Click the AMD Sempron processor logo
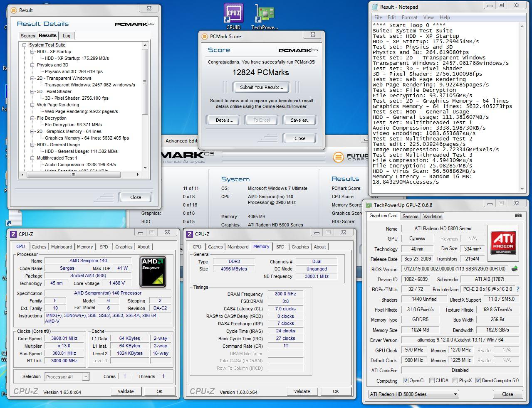This screenshot has width=532, height=408. (x=153, y=272)
